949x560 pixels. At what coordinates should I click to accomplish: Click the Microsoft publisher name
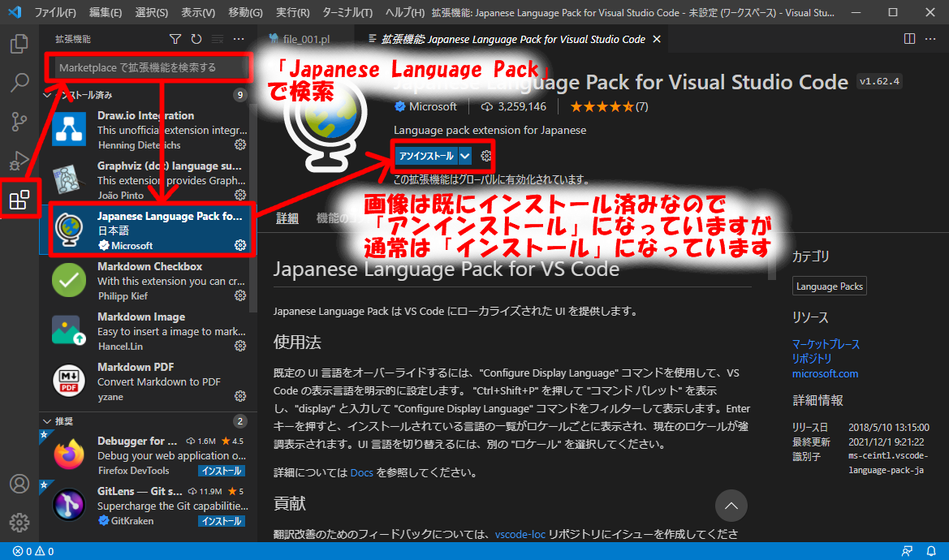(432, 106)
